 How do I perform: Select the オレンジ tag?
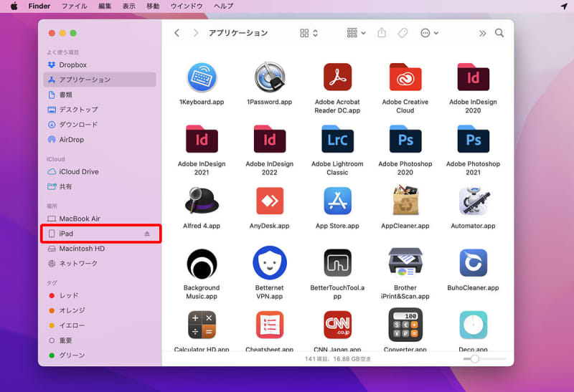tap(100, 310)
